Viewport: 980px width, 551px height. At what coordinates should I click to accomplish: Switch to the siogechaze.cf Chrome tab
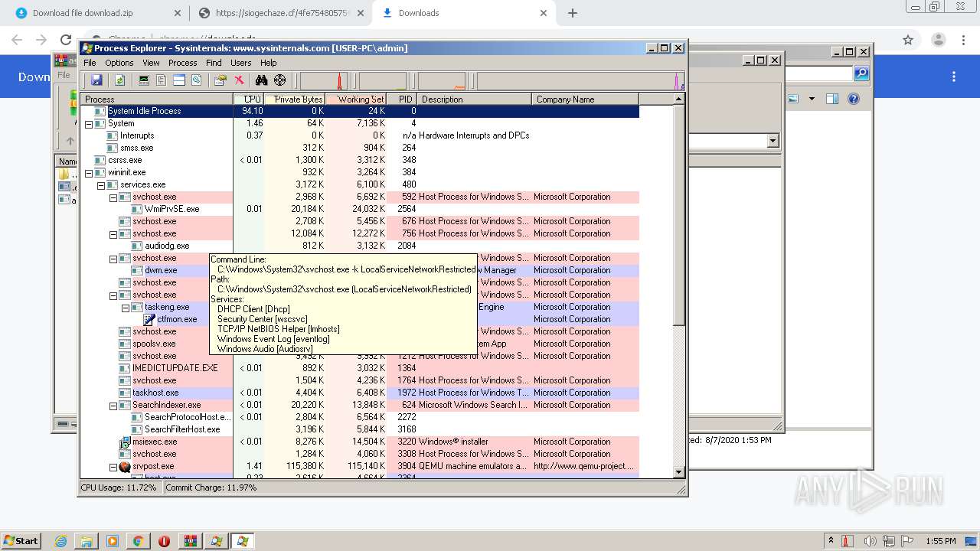281,13
